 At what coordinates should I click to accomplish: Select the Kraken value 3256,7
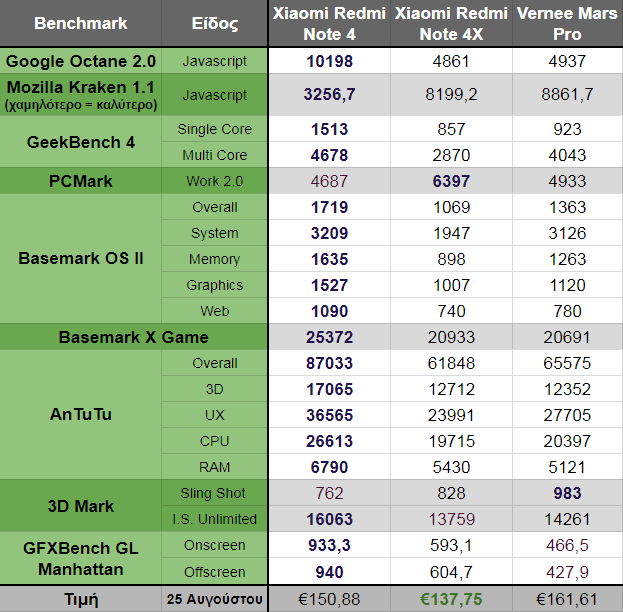329,95
